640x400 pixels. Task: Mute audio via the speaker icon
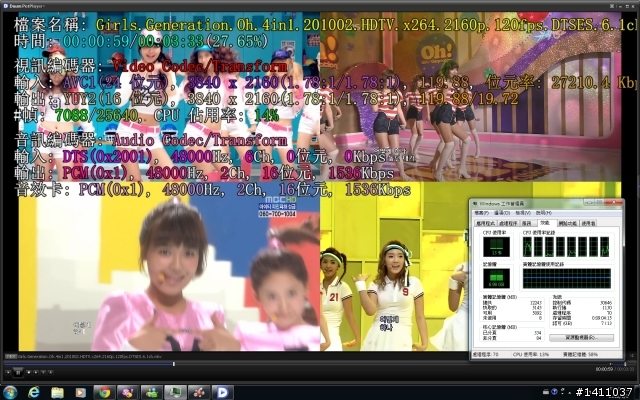pyautogui.click(x=611, y=364)
